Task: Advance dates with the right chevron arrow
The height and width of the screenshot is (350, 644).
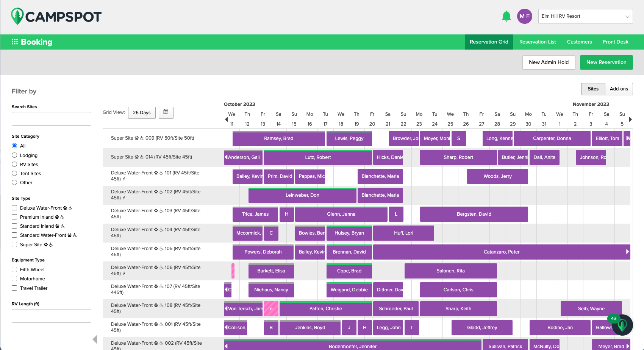Action: 630,119
